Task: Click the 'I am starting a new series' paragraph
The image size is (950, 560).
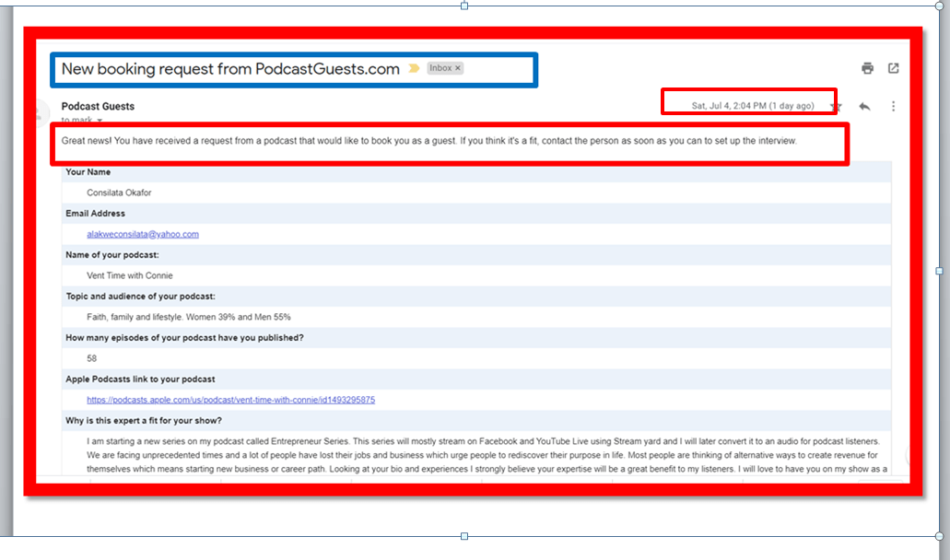Action: click(x=487, y=455)
